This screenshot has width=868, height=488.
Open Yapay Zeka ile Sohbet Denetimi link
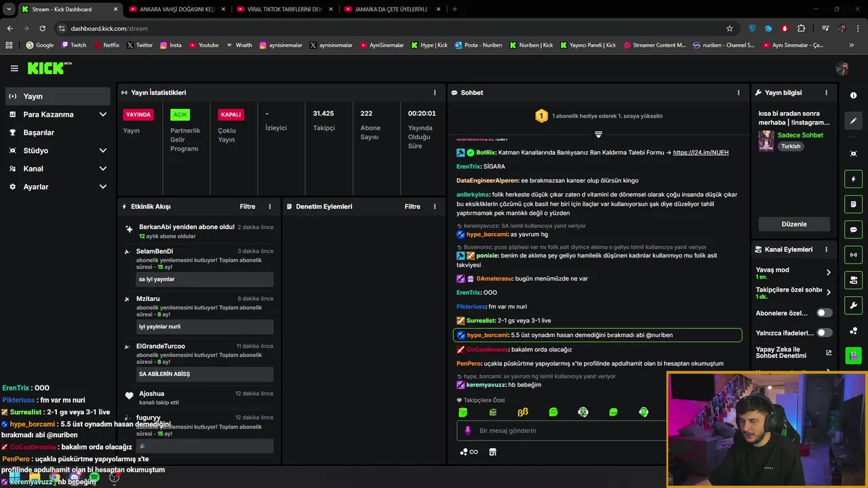[793, 352]
